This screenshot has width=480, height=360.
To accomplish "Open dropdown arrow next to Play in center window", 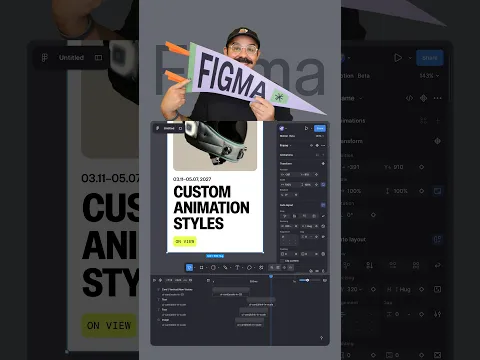I will coord(311,128).
